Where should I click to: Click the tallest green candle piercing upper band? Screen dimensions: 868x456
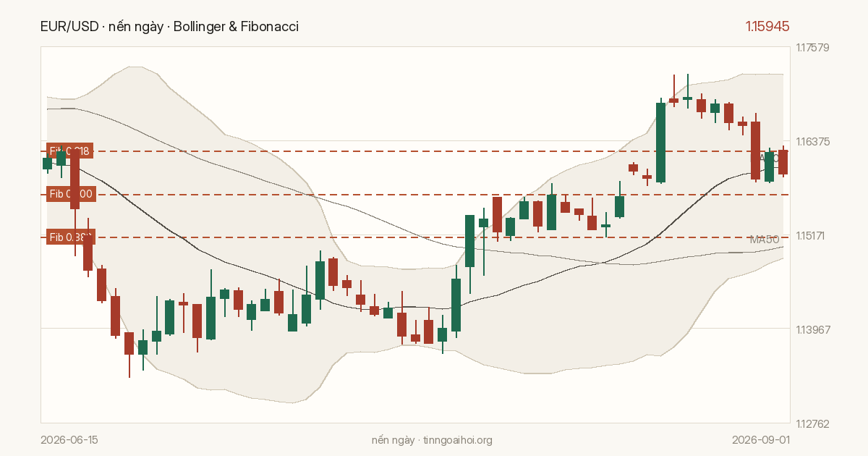point(661,142)
